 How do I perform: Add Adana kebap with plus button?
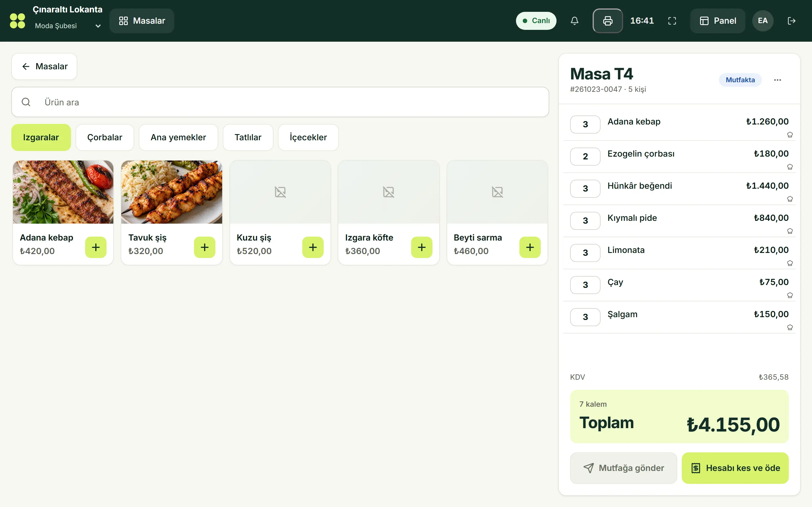coord(96,247)
